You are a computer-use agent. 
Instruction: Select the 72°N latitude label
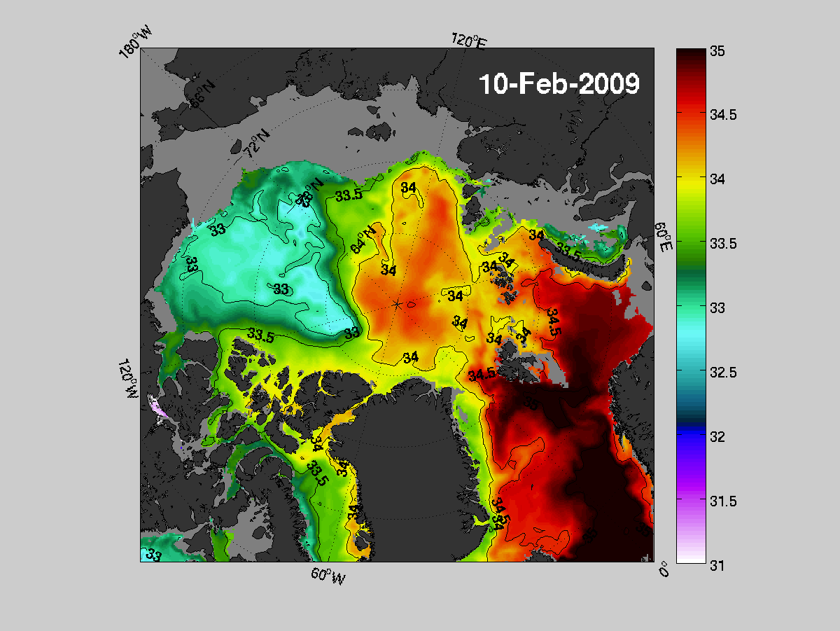click(257, 143)
